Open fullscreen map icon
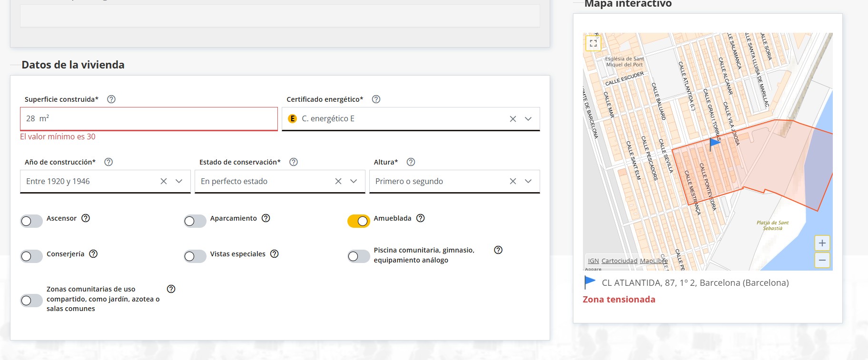The image size is (868, 360). (x=593, y=43)
